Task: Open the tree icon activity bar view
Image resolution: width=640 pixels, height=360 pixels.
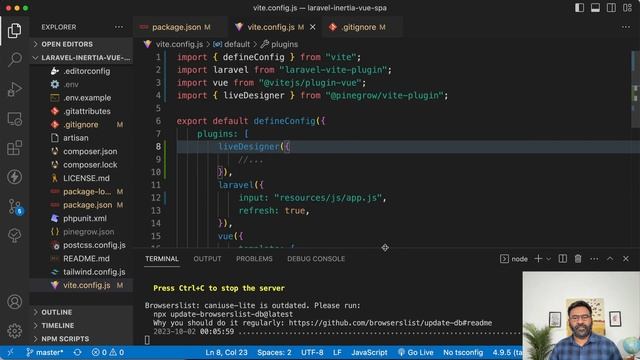Action: 14,236
